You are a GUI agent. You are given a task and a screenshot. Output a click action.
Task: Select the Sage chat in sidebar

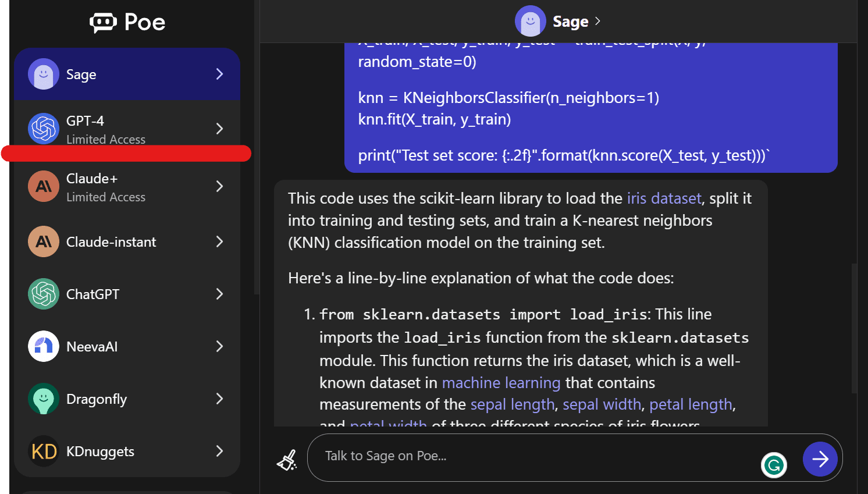coord(127,74)
